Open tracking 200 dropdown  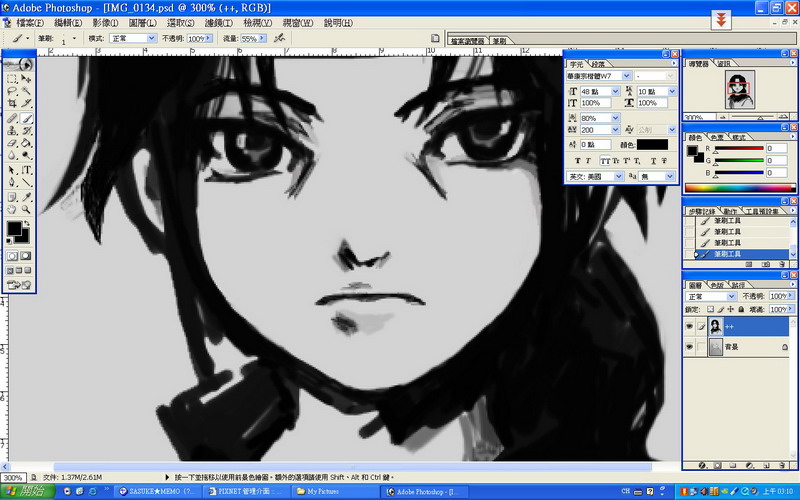coord(615,130)
